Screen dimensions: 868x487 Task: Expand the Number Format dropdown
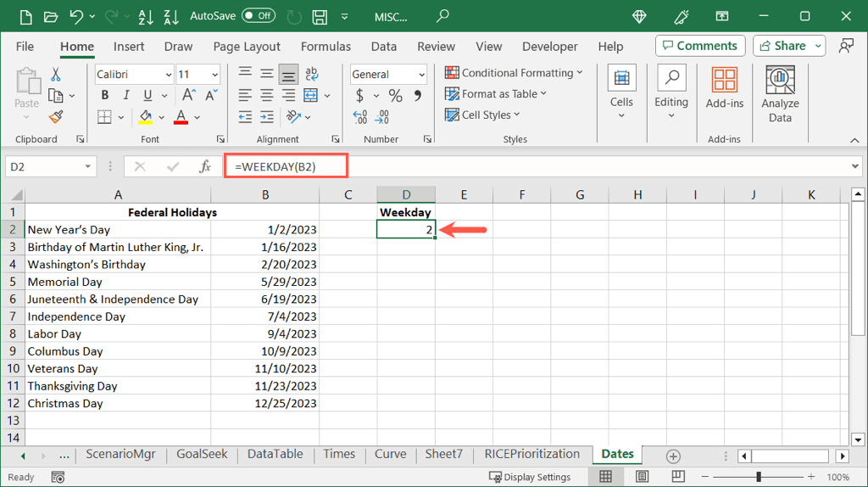(421, 75)
